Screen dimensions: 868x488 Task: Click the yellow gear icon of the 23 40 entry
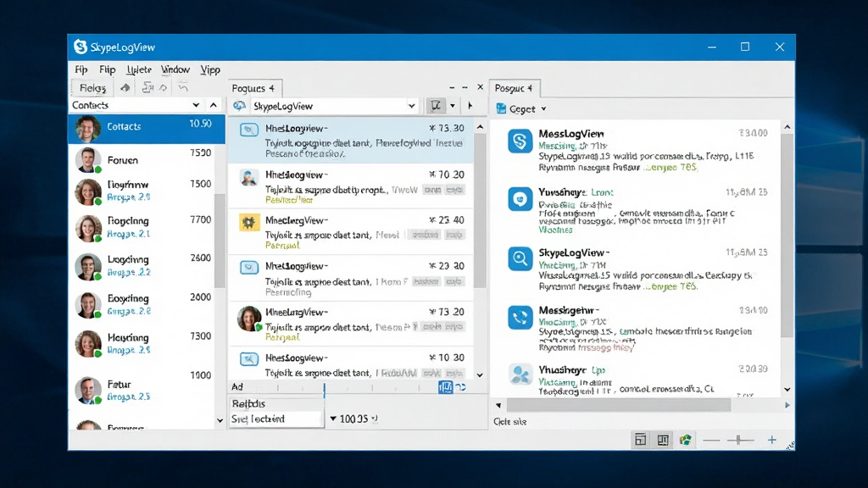click(249, 222)
